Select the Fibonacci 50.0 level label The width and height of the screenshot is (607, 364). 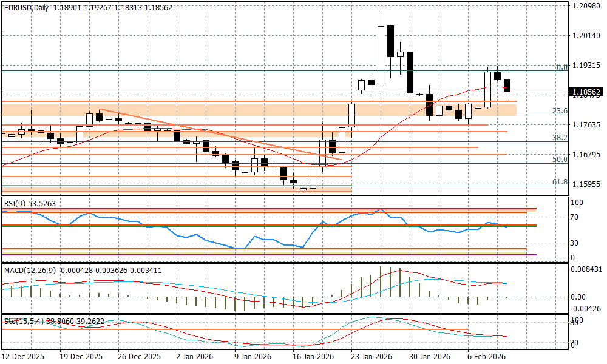point(560,159)
